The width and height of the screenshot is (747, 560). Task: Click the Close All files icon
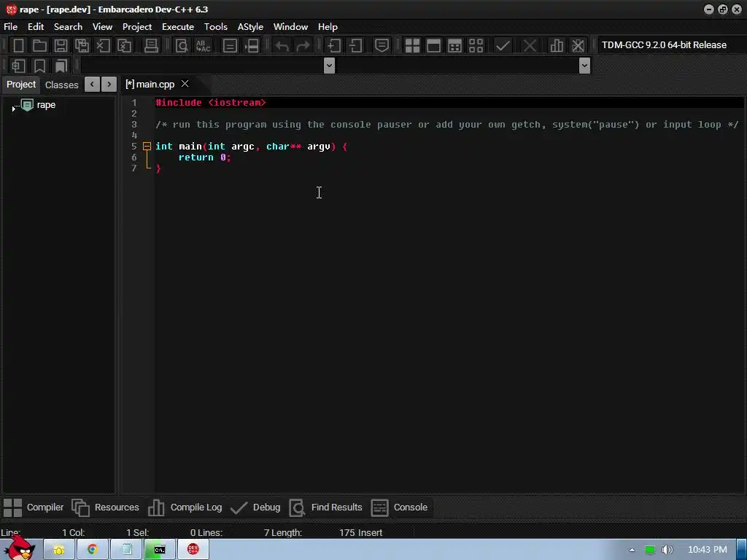pos(124,46)
